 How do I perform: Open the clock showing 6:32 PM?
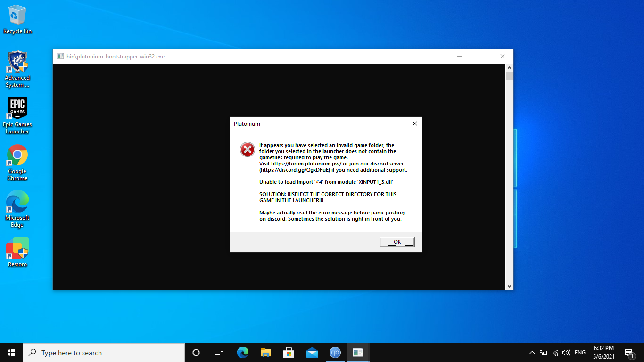[604, 353]
